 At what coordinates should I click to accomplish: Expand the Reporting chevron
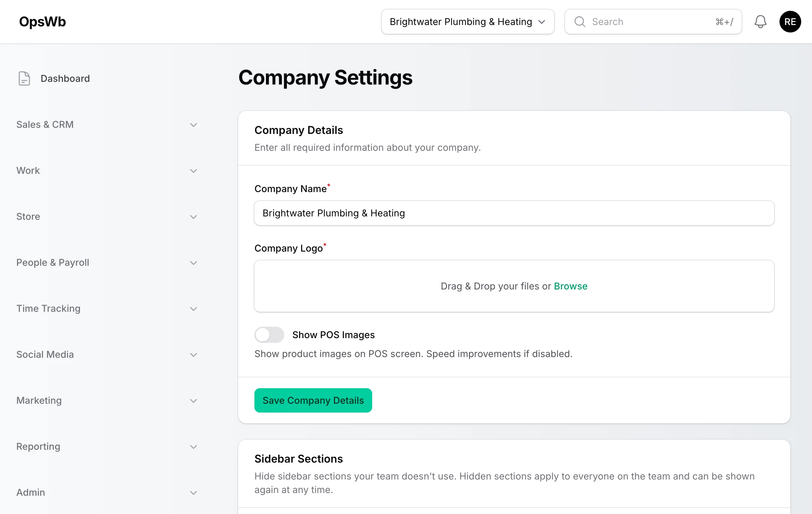click(194, 447)
